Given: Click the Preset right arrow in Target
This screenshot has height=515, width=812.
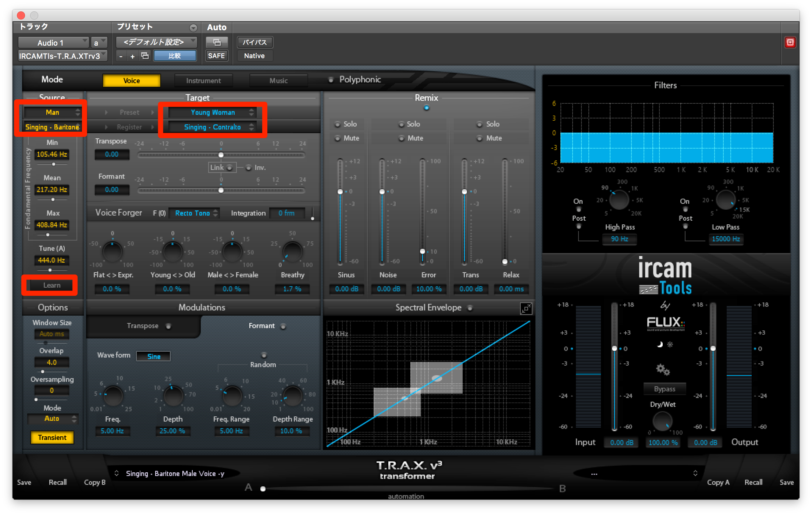Looking at the screenshot, I should pos(152,112).
